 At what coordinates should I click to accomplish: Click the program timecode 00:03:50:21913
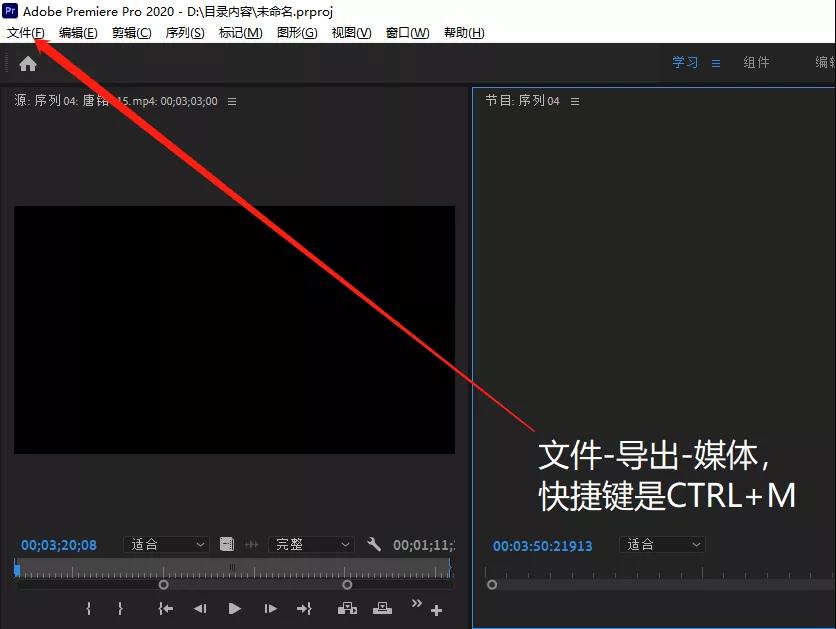[x=542, y=546]
